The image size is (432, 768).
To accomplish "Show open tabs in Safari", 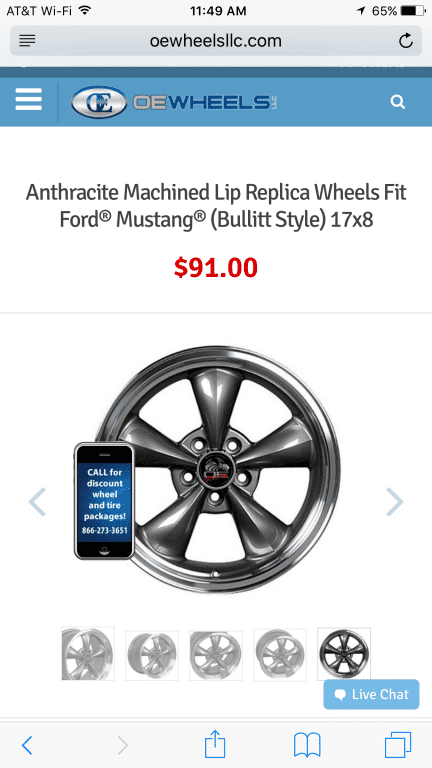I will click(x=398, y=745).
